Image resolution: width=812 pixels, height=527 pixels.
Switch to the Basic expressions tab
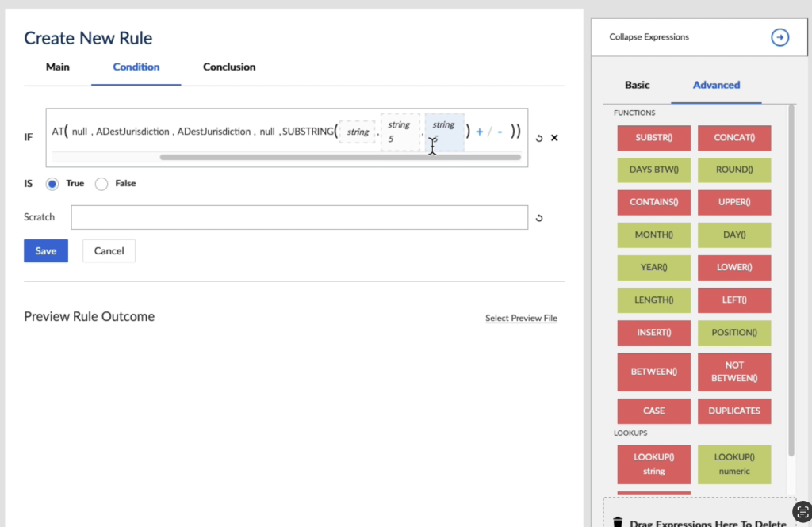637,85
